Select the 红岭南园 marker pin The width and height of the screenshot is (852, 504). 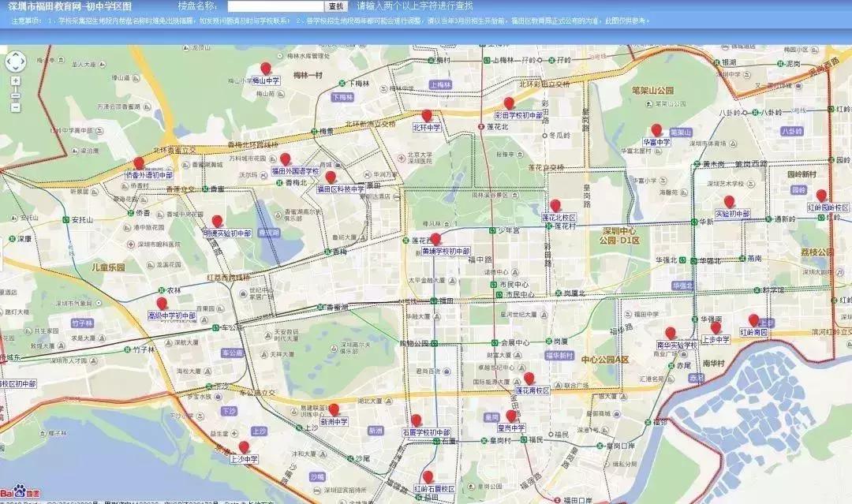[x=753, y=320]
